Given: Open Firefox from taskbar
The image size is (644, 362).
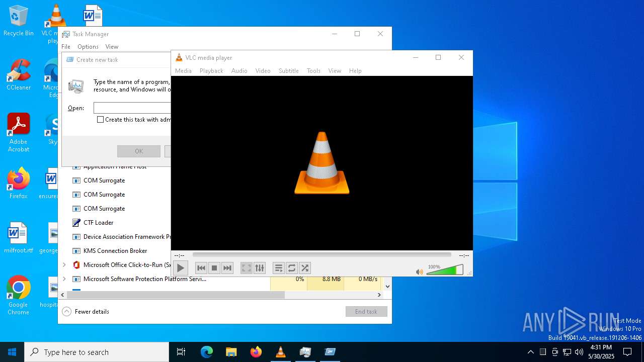Looking at the screenshot, I should 256,352.
